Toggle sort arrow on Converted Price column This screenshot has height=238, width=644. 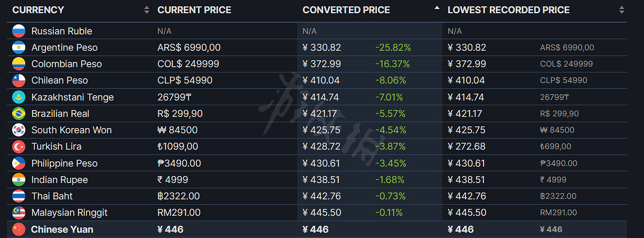437,8
